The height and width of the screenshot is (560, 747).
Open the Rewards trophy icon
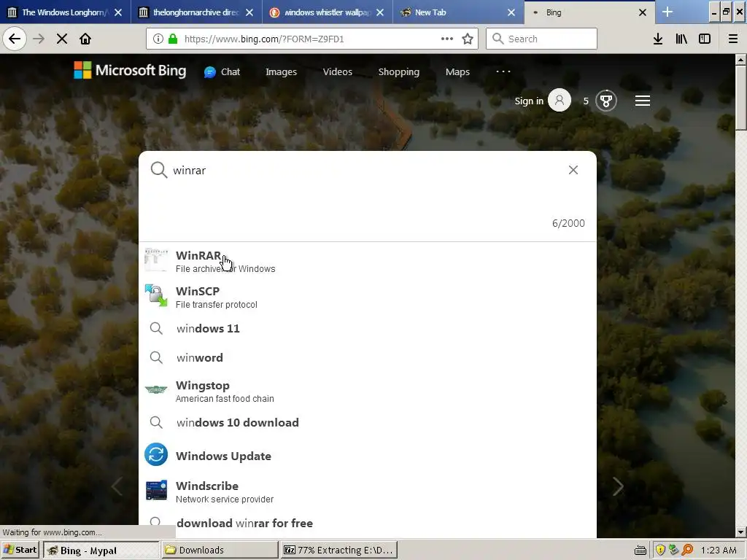(x=606, y=101)
